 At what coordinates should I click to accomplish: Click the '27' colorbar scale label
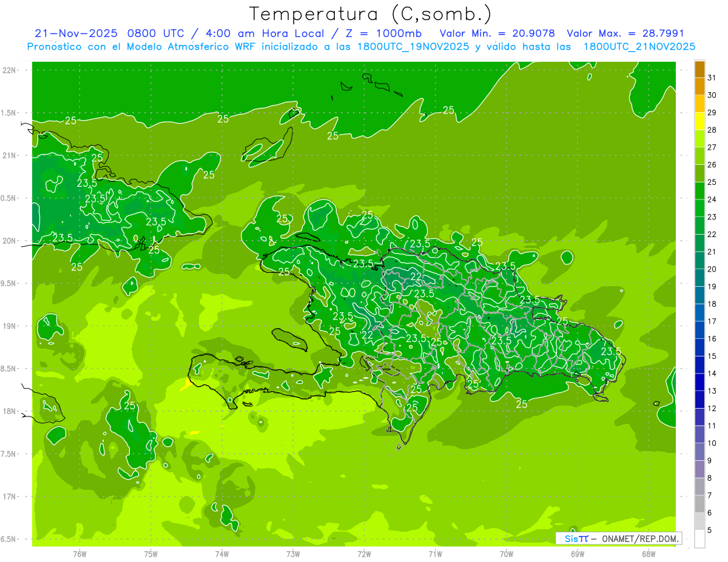[x=712, y=147]
